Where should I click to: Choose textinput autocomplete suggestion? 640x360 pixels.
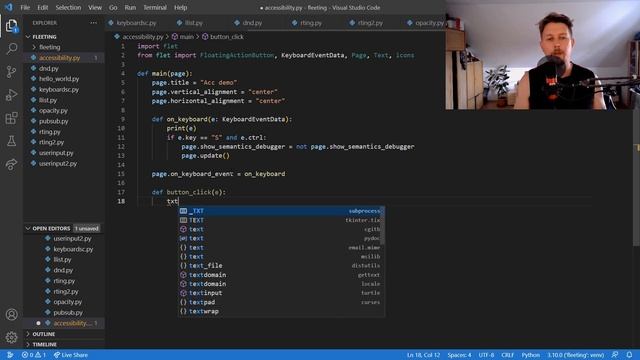click(281, 293)
